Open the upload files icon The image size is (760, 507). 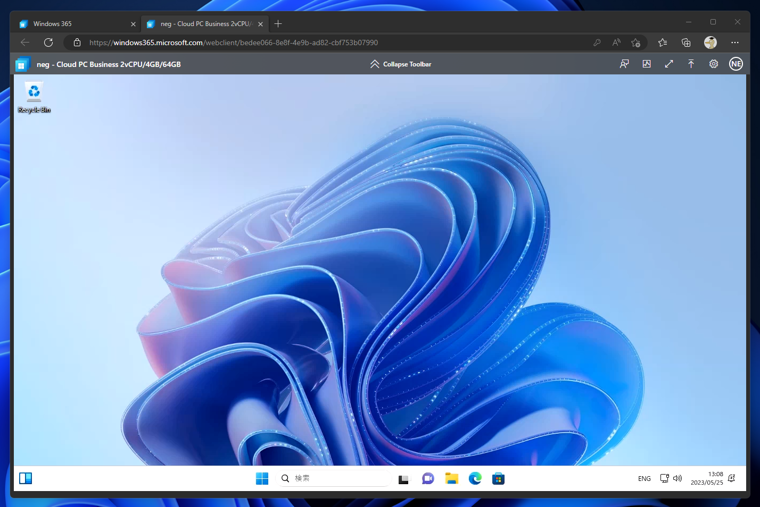tap(691, 64)
